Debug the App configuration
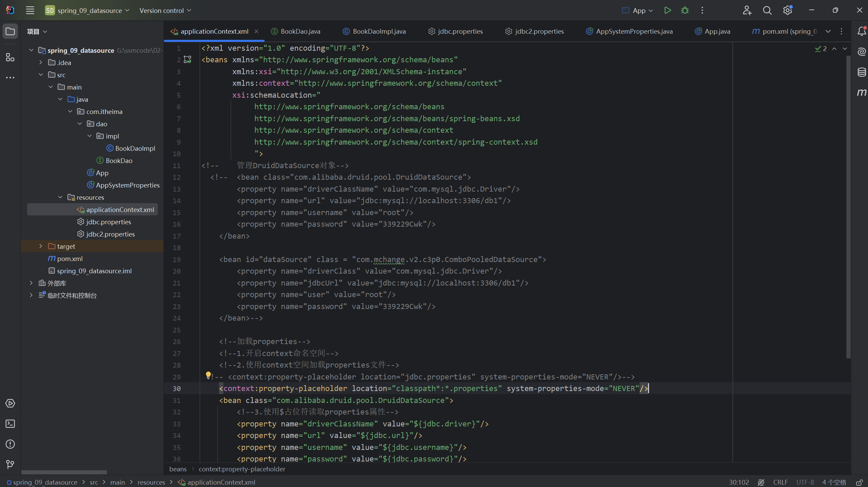The image size is (868, 487). tap(685, 10)
